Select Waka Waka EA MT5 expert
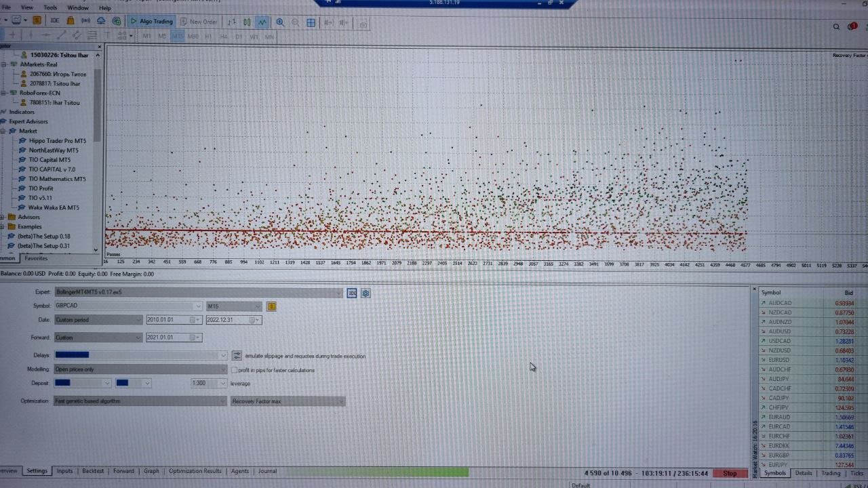The height and width of the screenshot is (488, 868). [54, 207]
